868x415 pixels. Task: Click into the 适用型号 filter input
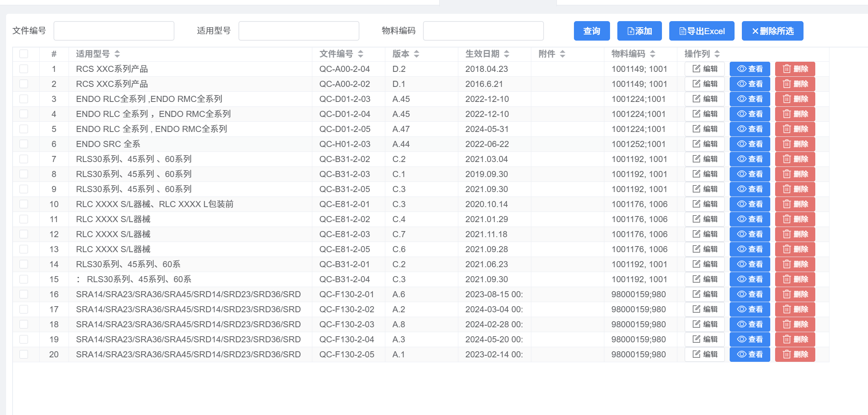pyautogui.click(x=299, y=31)
